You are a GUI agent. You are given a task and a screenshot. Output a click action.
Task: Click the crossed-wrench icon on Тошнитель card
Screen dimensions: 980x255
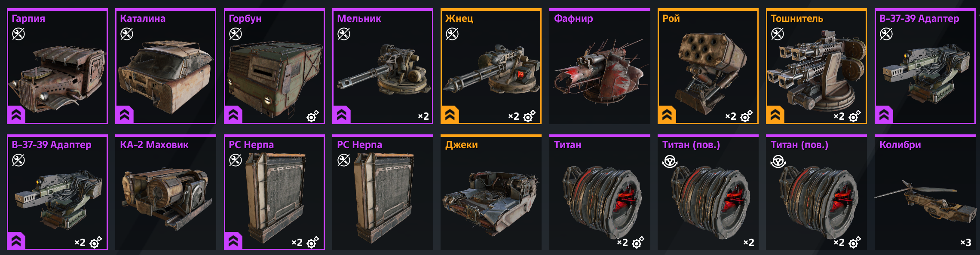[777, 33]
